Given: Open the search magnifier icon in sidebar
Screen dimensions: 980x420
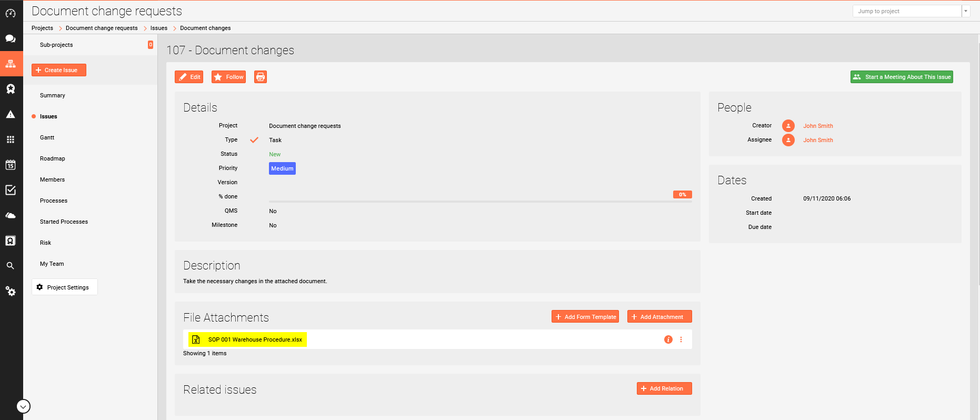Looking at the screenshot, I should [x=11, y=266].
